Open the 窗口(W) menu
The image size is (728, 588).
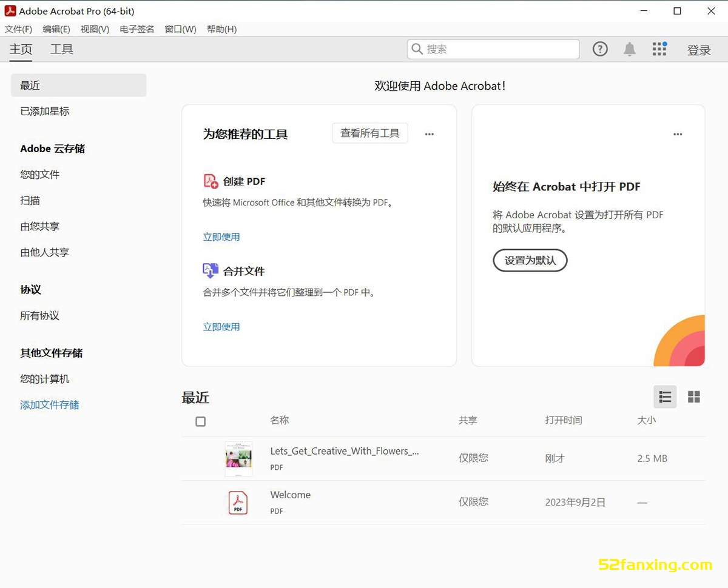(181, 29)
